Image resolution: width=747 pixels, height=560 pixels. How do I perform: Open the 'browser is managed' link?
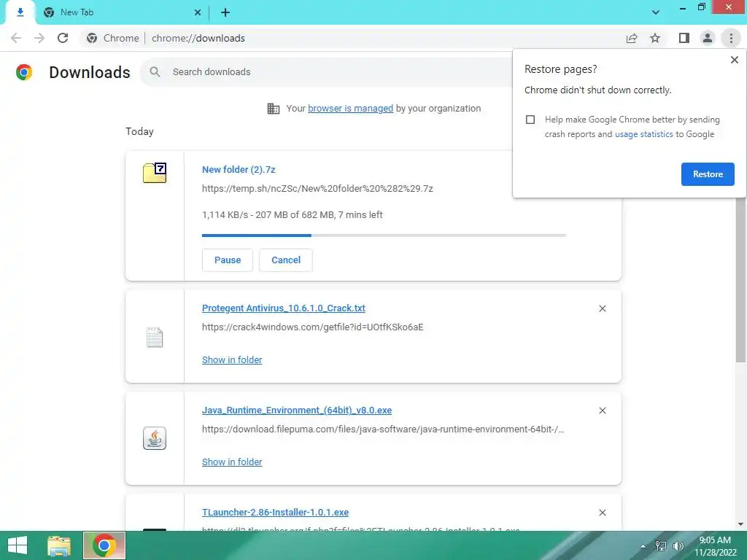[351, 109]
